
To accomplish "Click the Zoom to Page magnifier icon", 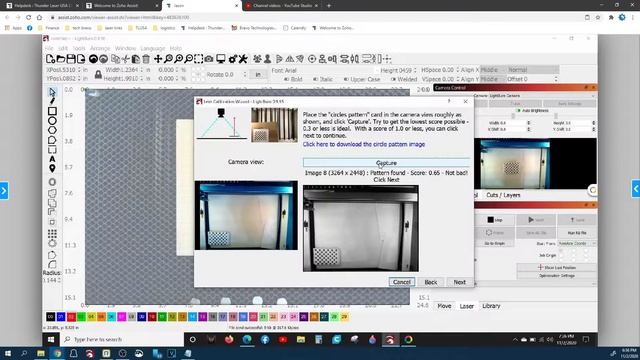I will tap(168, 59).
